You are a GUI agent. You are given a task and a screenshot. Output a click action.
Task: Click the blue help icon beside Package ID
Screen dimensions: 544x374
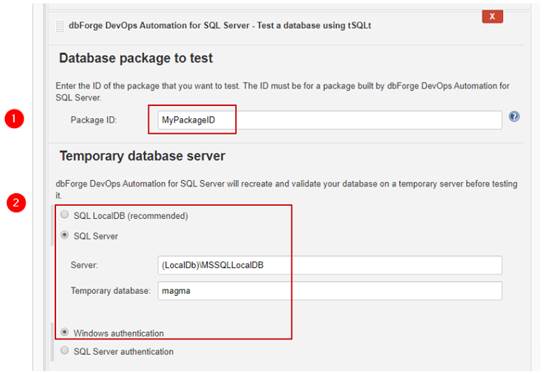(514, 117)
